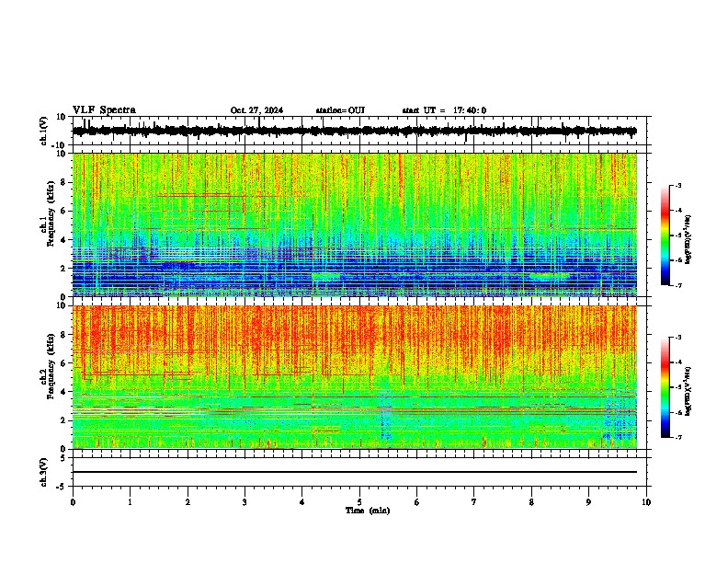The image size is (728, 563).
Task: Click time axis tick label "5"
Action: (x=359, y=502)
